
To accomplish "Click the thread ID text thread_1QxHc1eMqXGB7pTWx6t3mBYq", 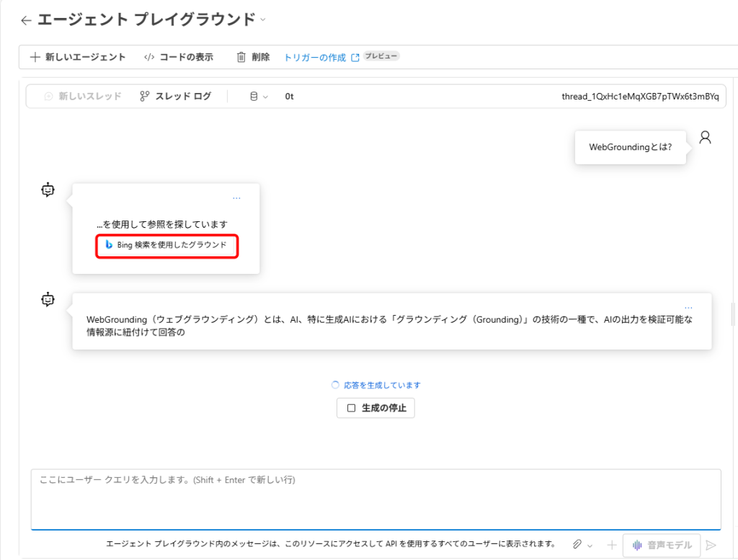I will point(640,96).
